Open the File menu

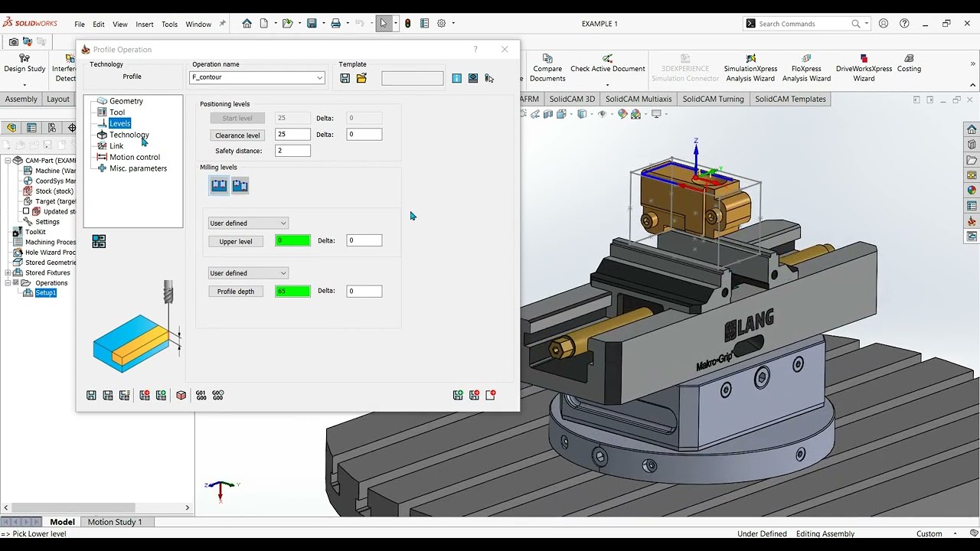80,24
